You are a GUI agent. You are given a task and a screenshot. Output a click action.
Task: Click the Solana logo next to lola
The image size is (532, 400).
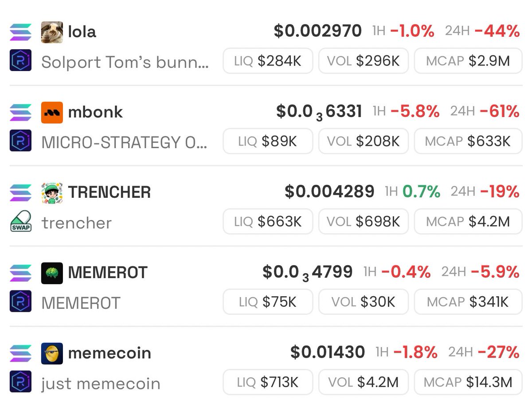point(21,32)
